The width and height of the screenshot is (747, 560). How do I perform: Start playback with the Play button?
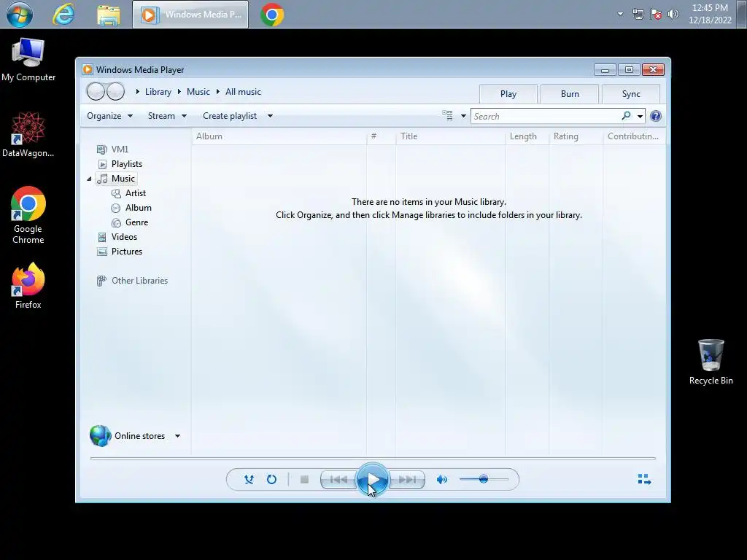click(373, 480)
